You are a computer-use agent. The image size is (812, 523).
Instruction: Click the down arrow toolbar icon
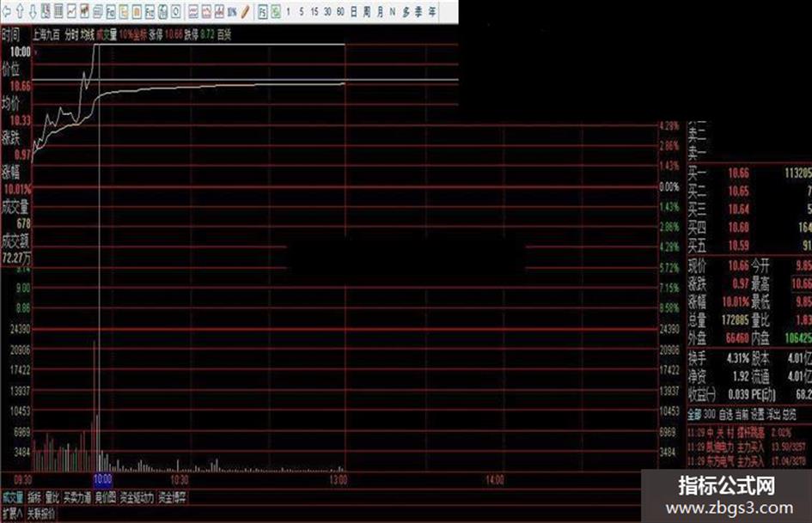33,11
